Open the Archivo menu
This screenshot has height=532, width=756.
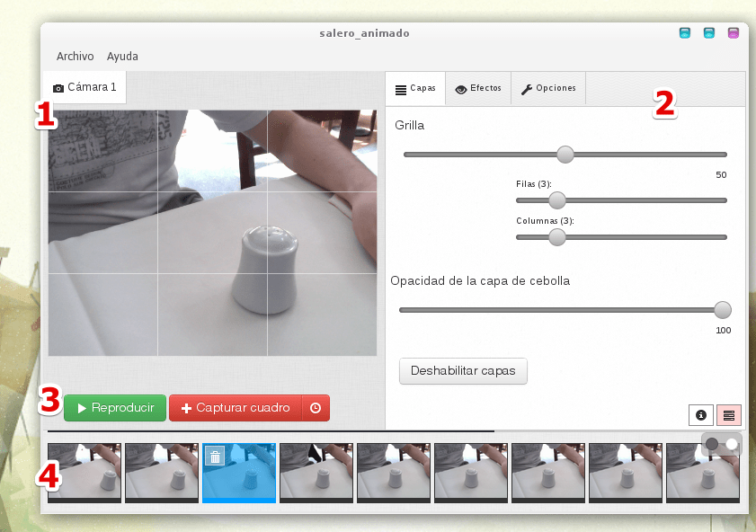pos(75,57)
